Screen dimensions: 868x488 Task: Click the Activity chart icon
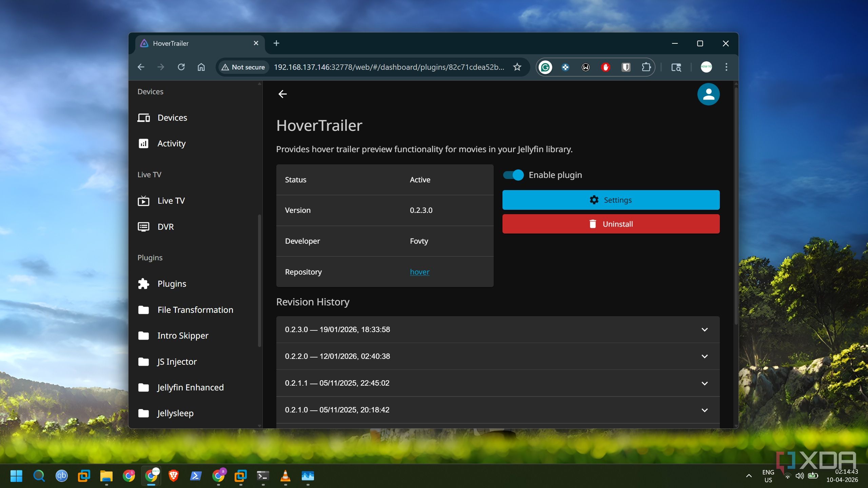tap(143, 143)
